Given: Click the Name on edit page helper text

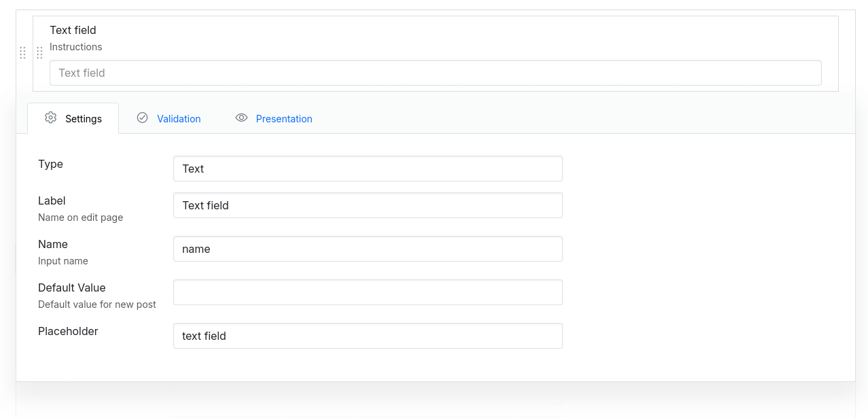Looking at the screenshot, I should coord(81,217).
